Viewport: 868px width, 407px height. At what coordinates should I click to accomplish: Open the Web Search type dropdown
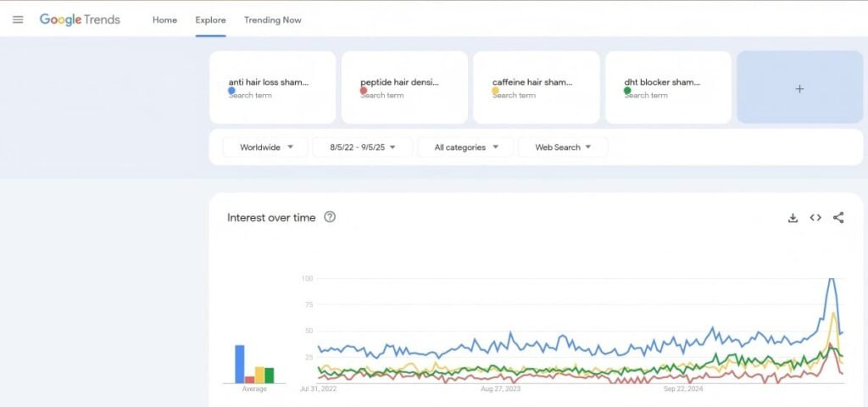tap(563, 148)
